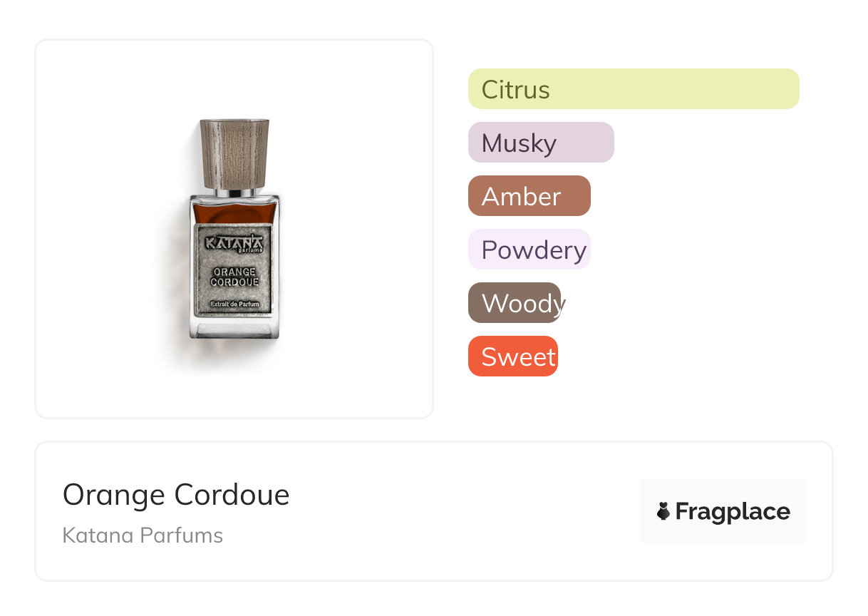868x616 pixels.
Task: Click the amber liquid in the bottle
Action: (234, 212)
